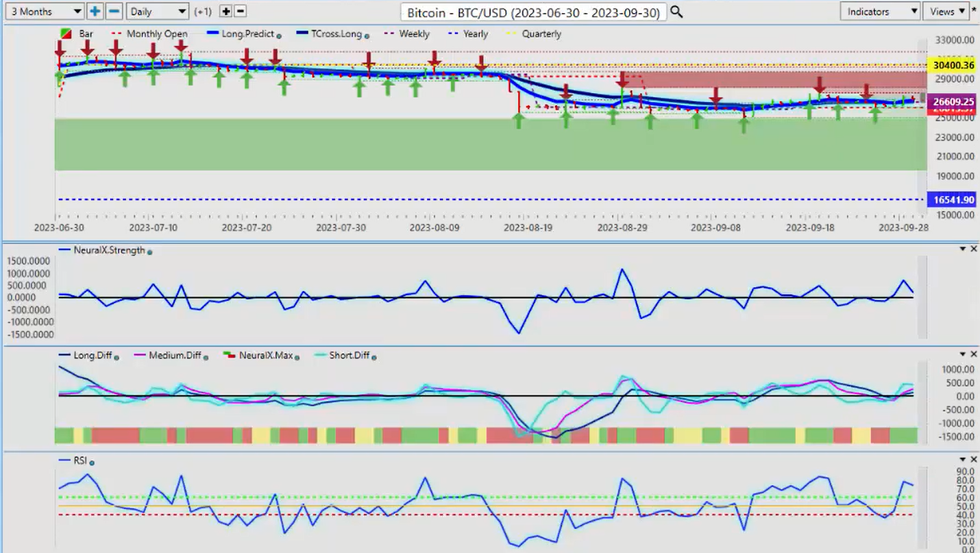The width and height of the screenshot is (980, 553).
Task: Click the Bar legend icon
Action: [x=66, y=34]
